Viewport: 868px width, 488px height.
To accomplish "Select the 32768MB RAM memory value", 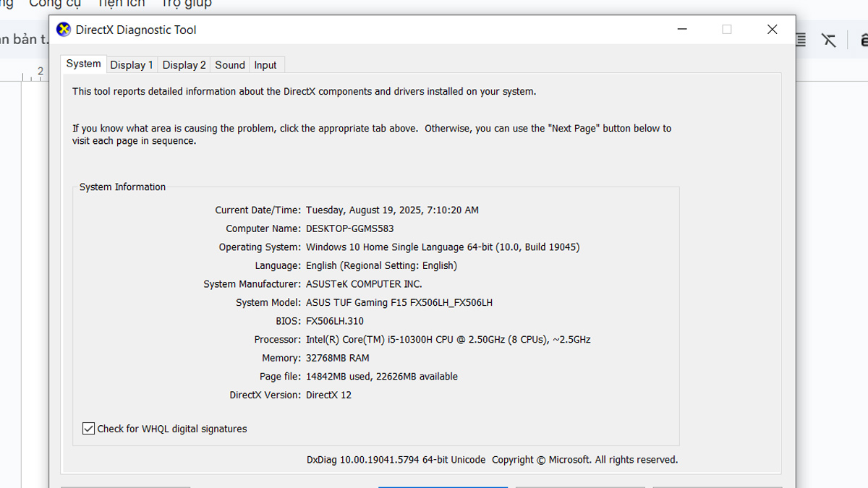I will tap(338, 358).
